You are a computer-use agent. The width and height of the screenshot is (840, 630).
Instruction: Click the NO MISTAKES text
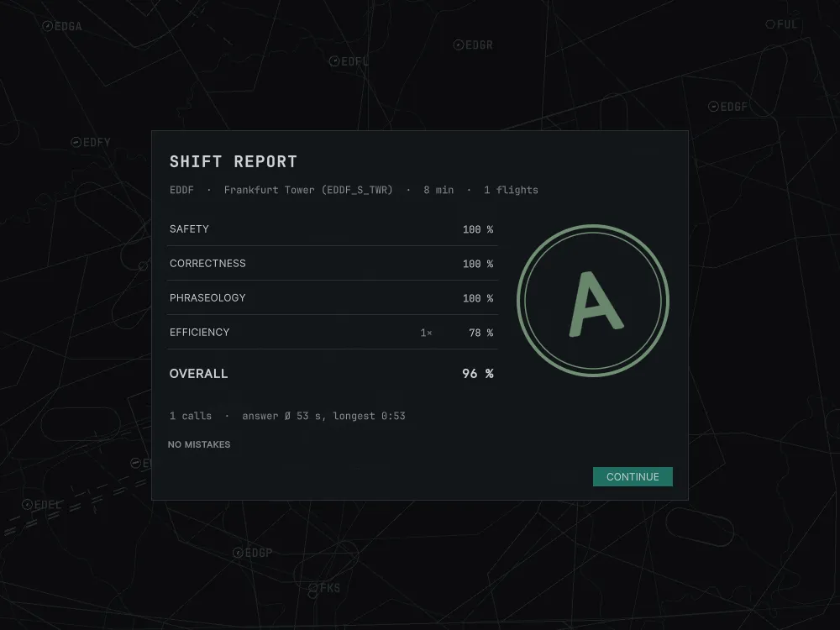[x=199, y=444]
